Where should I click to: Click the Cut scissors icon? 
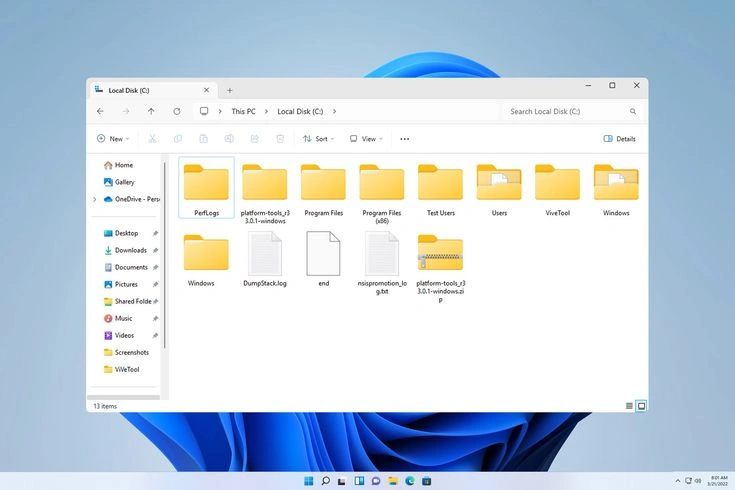(x=152, y=139)
